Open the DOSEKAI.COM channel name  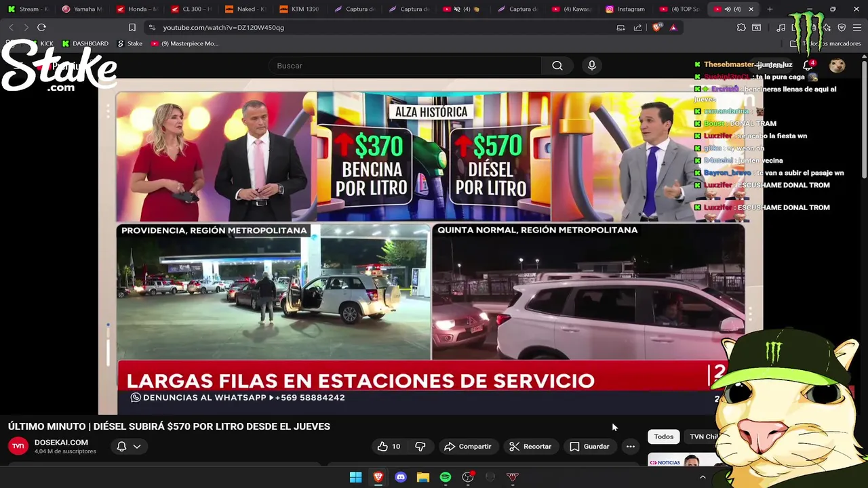click(61, 443)
